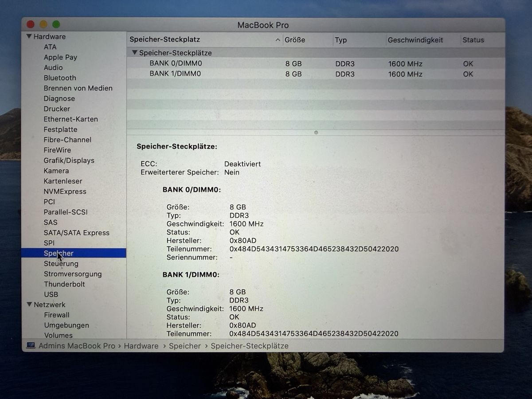The height and width of the screenshot is (399, 532).
Task: Select Drucker in the sidebar
Action: (57, 109)
